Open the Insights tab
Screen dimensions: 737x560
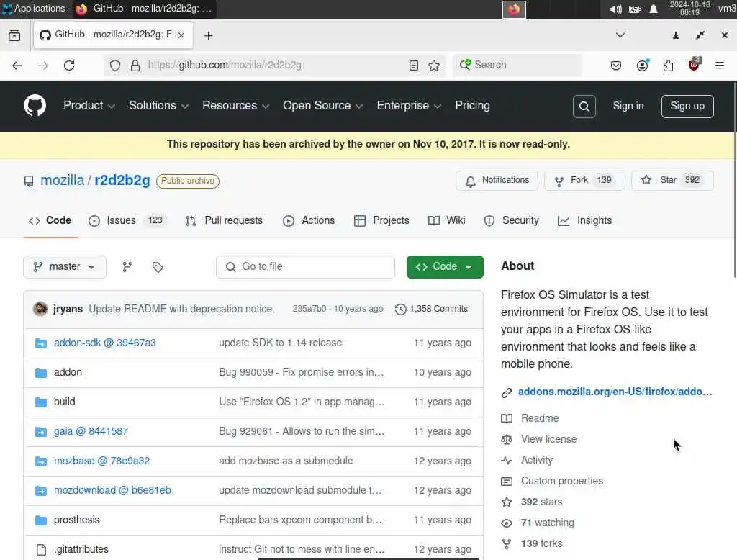click(x=584, y=220)
